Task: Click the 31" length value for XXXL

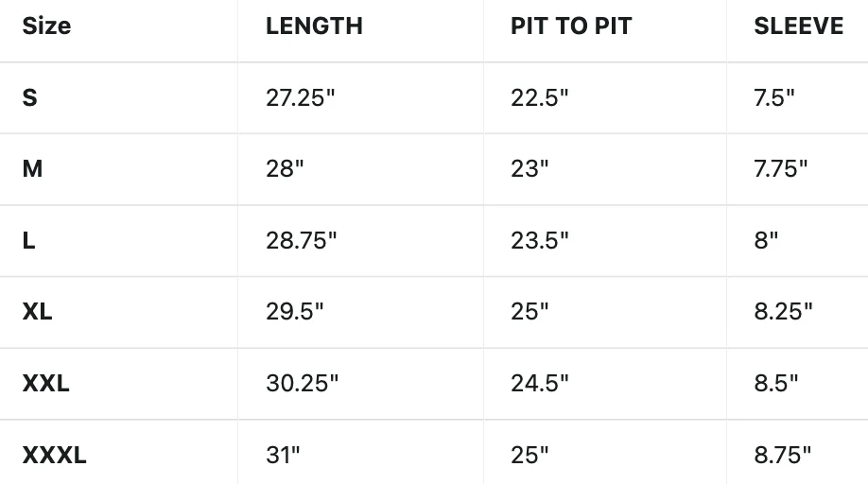Action: coord(283,456)
